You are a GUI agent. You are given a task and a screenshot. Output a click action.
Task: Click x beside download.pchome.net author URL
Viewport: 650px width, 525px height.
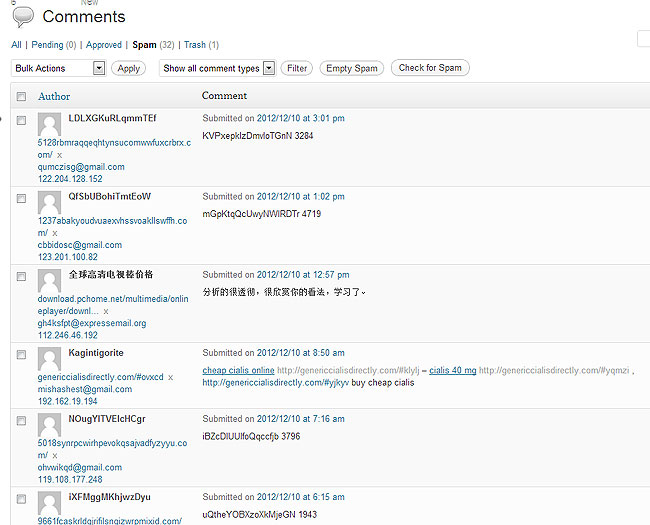105,311
